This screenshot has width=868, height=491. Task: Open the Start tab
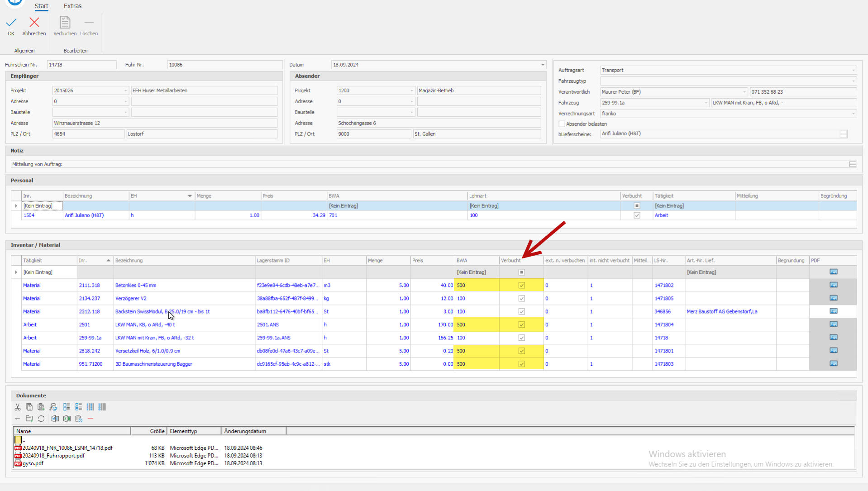41,6
